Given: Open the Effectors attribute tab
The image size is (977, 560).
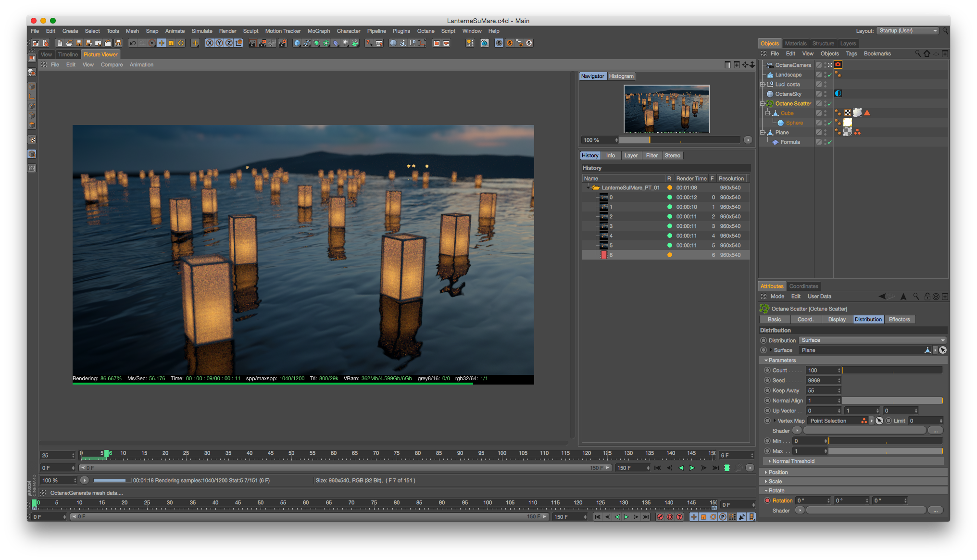Looking at the screenshot, I should (899, 320).
